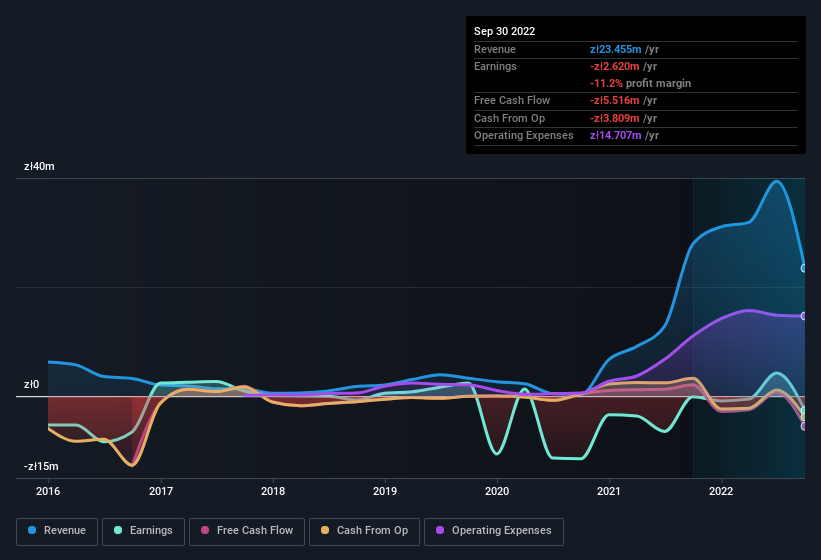Click the -zł5.516m free cash flow value
The image size is (821, 560).
click(x=614, y=100)
